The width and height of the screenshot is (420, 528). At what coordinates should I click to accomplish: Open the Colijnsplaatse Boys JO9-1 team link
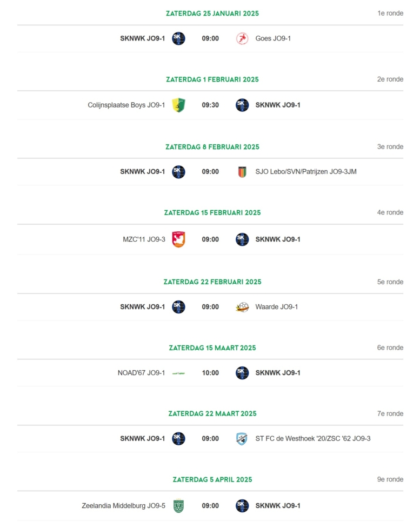tap(126, 105)
